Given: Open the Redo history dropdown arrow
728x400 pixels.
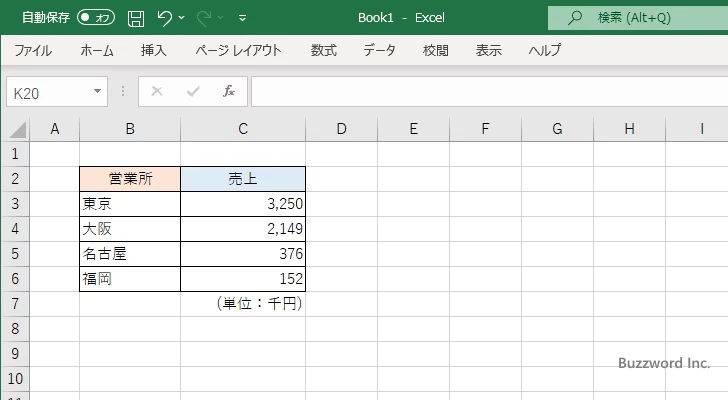Looking at the screenshot, I should click(x=221, y=18).
